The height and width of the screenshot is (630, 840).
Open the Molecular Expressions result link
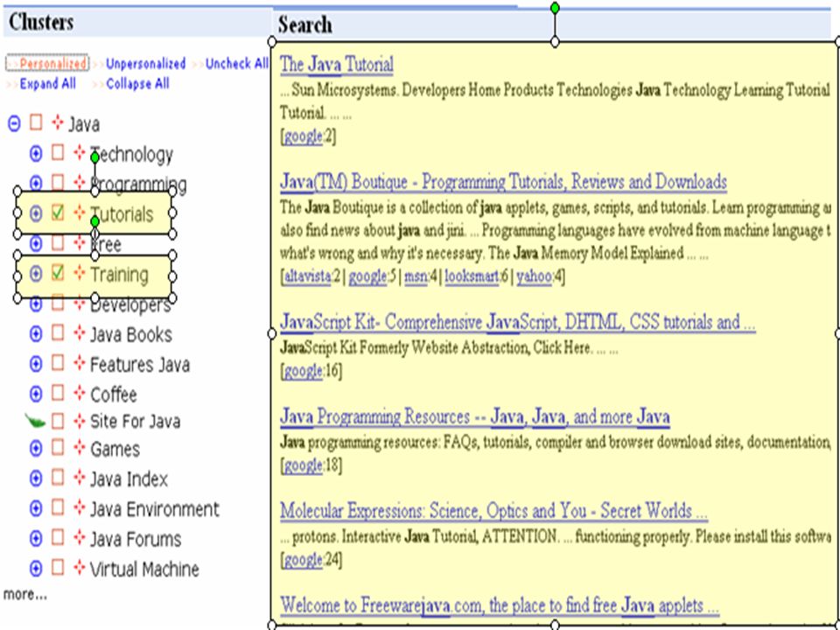[x=493, y=511]
